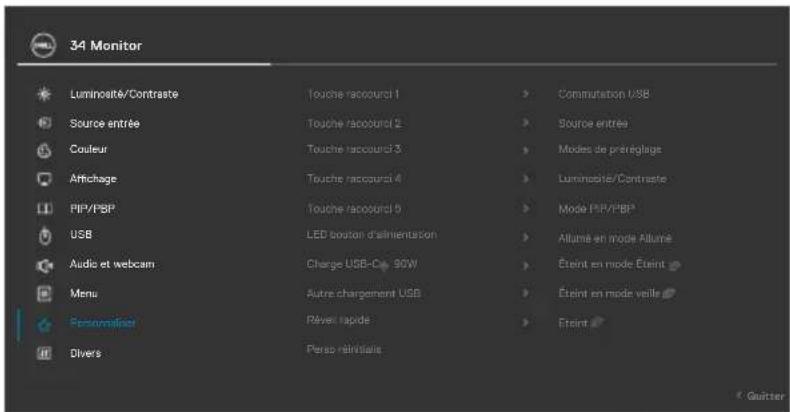Image resolution: width=790 pixels, height=412 pixels.
Task: Select Réveil rapide option
Action: point(338,320)
